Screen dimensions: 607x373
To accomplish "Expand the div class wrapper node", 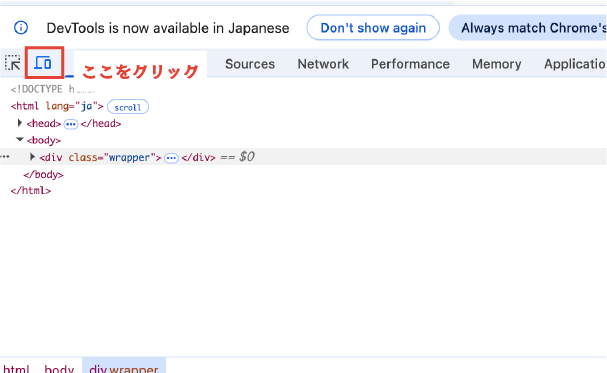I will point(33,157).
